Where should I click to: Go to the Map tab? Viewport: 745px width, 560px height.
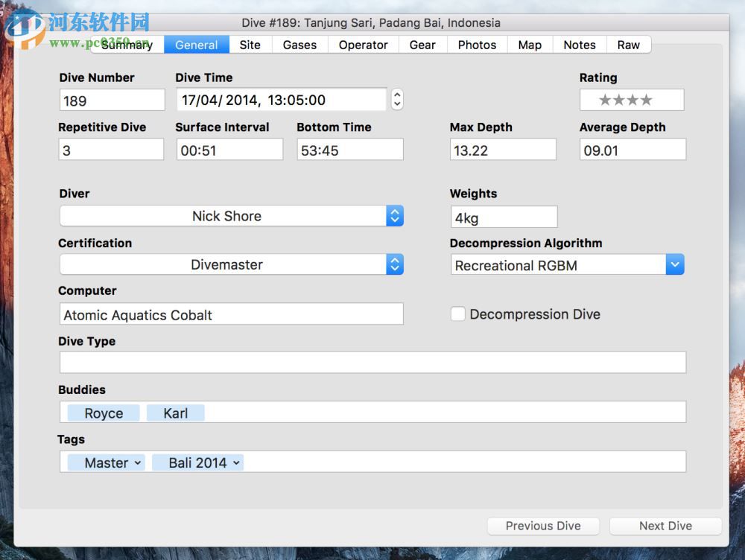(x=529, y=45)
